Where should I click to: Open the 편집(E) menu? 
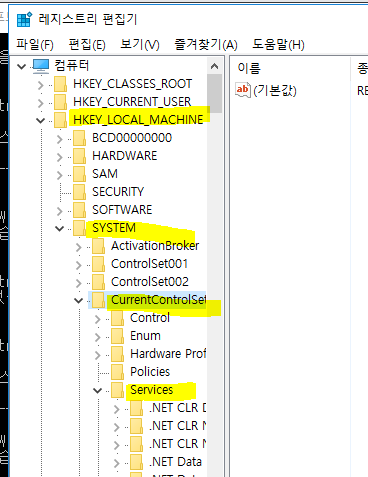pos(87,45)
